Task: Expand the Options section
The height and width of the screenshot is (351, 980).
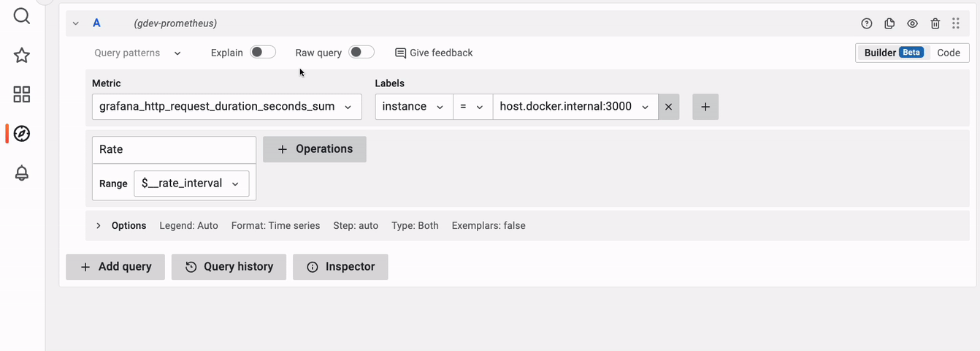Action: click(x=99, y=226)
